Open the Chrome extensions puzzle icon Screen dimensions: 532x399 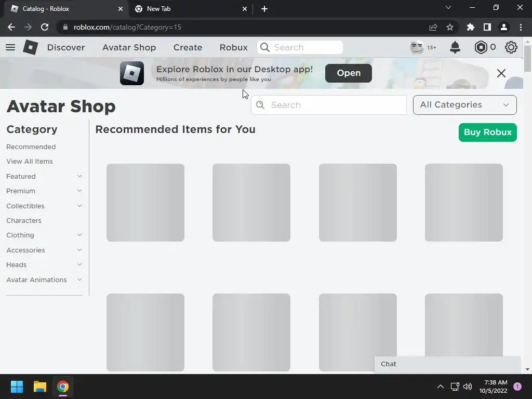pyautogui.click(x=471, y=27)
